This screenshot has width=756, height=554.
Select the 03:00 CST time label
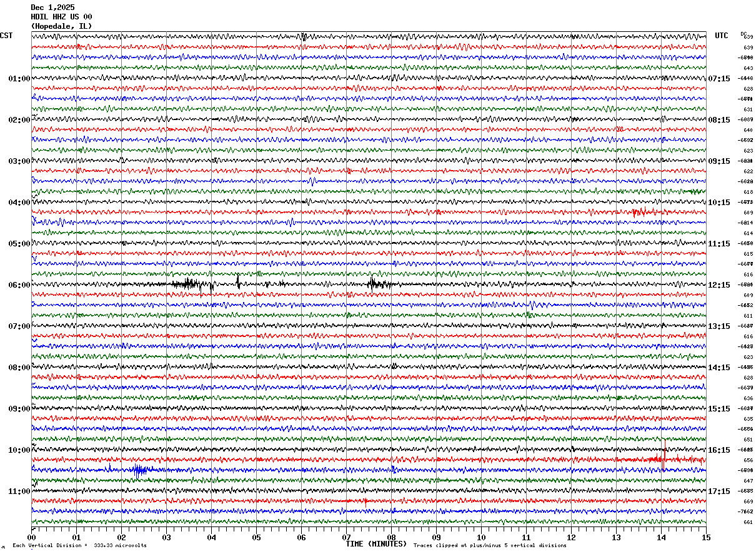click(19, 161)
